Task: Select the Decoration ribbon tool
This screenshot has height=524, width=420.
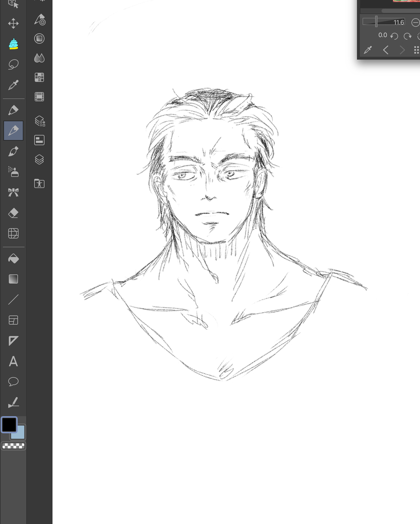Action: pos(13,192)
